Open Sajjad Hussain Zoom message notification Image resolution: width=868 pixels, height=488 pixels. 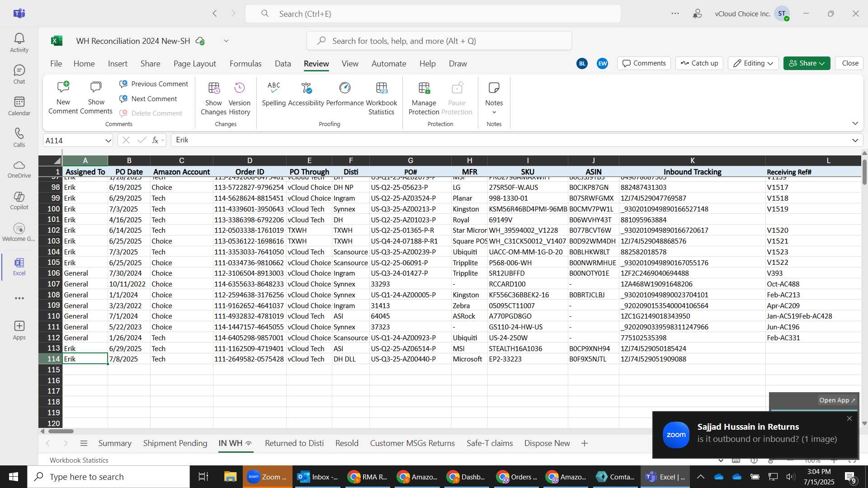(755, 435)
